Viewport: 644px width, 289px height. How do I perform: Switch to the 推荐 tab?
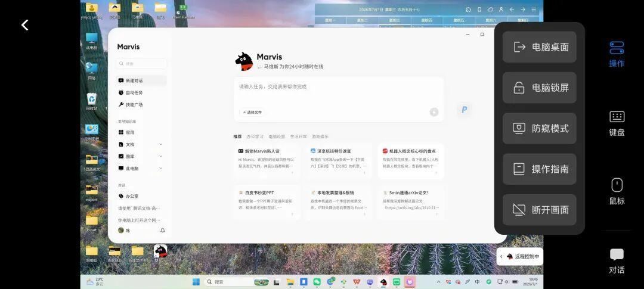tap(237, 136)
